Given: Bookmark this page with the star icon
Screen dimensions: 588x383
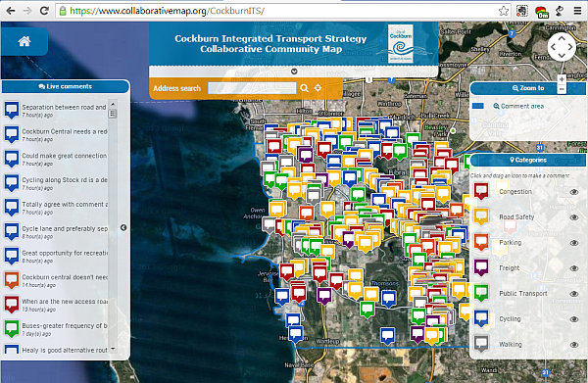Looking at the screenshot, I should pos(504,11).
